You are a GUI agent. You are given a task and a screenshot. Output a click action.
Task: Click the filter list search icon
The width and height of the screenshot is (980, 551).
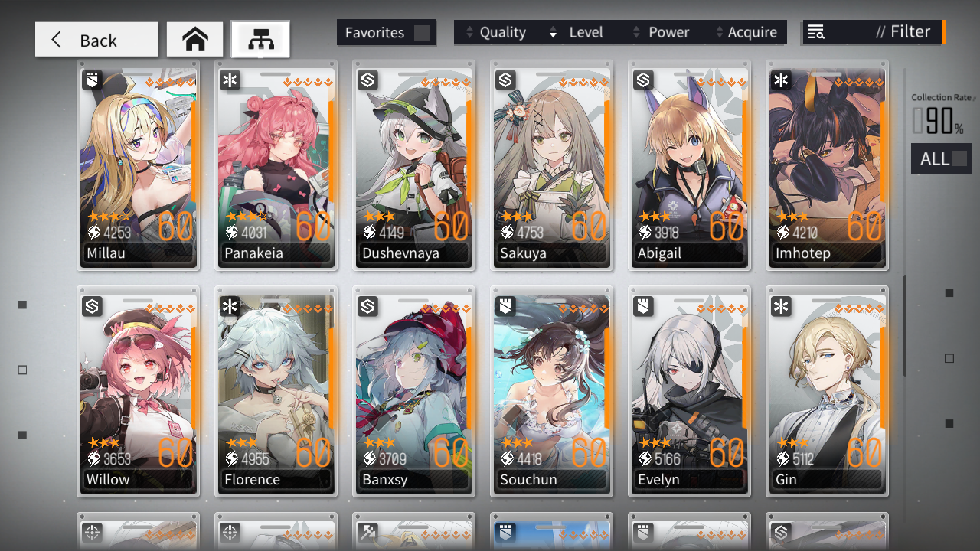pyautogui.click(x=816, y=32)
